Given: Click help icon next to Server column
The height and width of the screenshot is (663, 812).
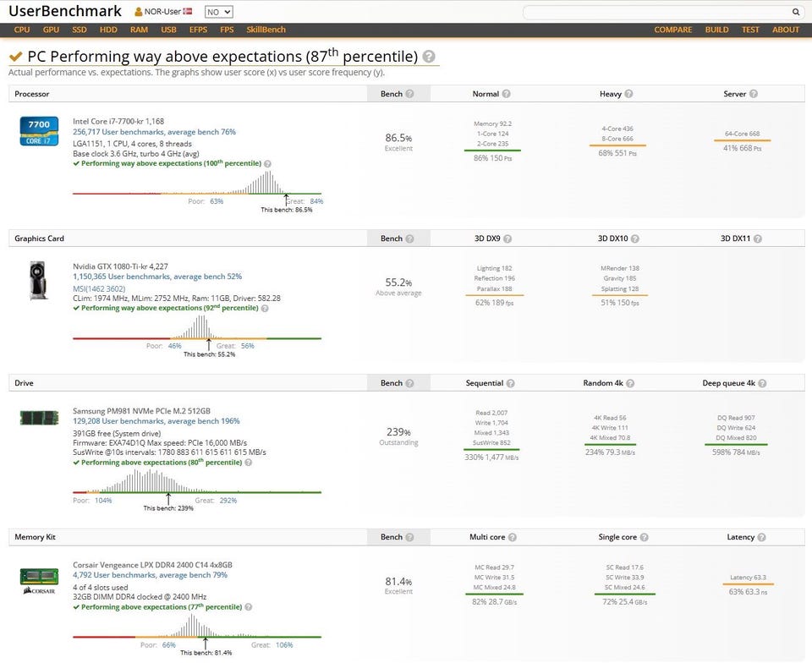Looking at the screenshot, I should click(753, 94).
